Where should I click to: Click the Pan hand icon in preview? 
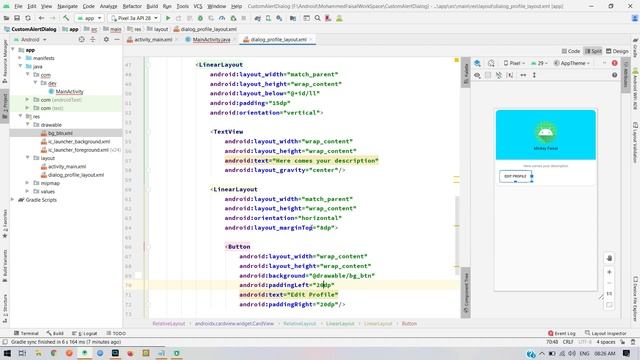[609, 258]
